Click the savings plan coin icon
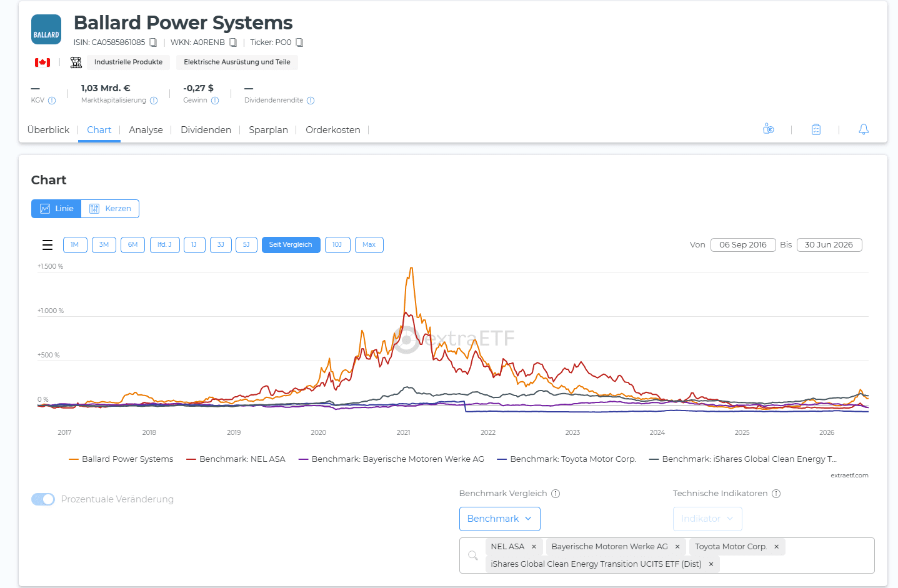The height and width of the screenshot is (588, 898). tap(769, 129)
